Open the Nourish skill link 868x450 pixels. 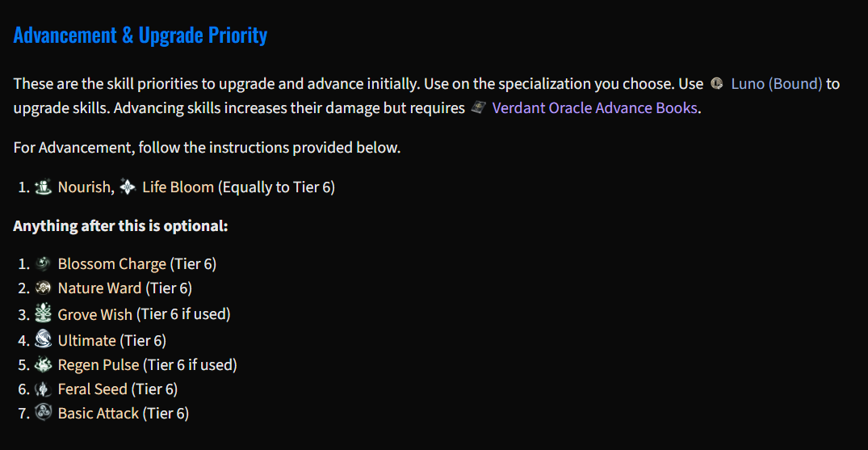tap(83, 188)
